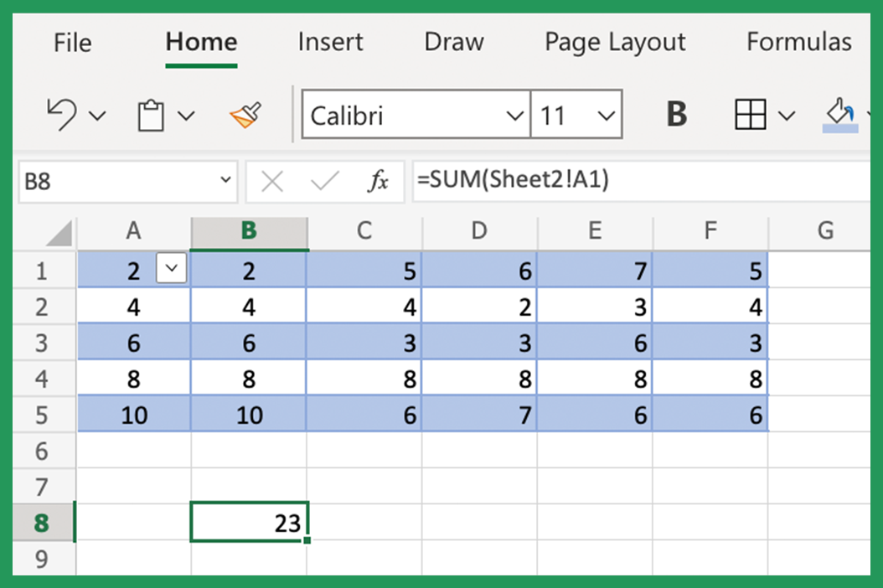Switch to the Page Layout tab
Screen dimensions: 883x588
click(614, 42)
